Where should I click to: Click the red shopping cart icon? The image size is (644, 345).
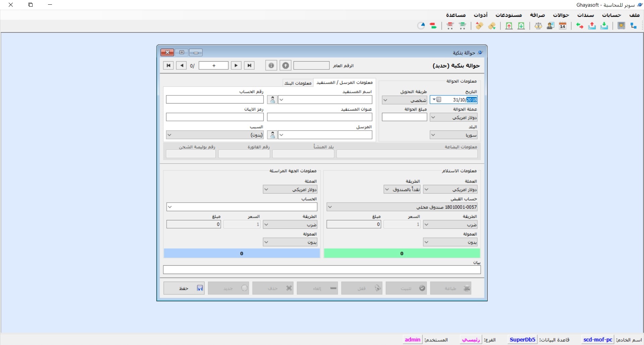click(450, 26)
